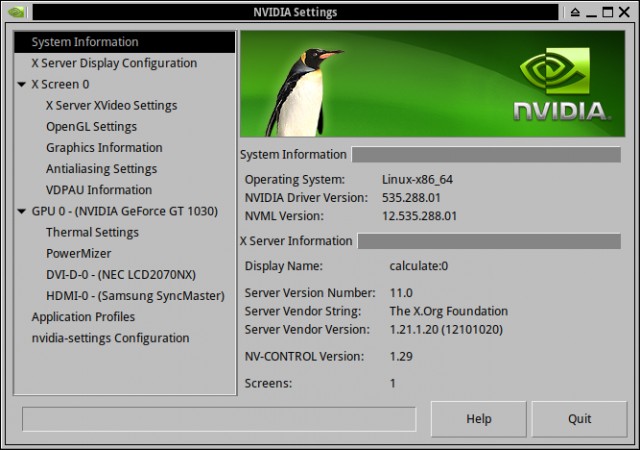Click the Operating System: label
The image size is (640, 450).
(295, 180)
